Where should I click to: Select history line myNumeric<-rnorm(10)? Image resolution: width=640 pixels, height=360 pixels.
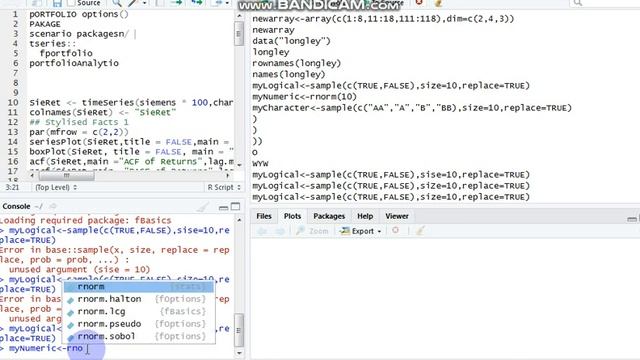click(304, 97)
